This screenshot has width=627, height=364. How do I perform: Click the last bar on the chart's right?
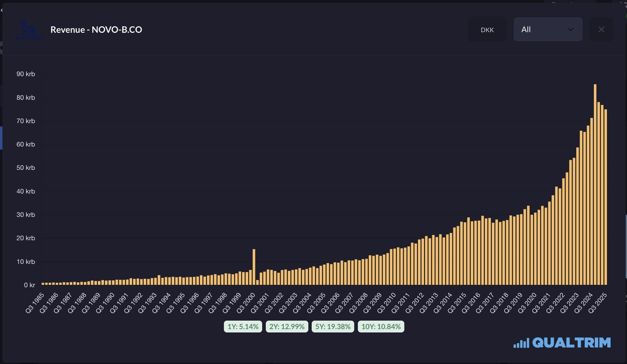pos(605,196)
